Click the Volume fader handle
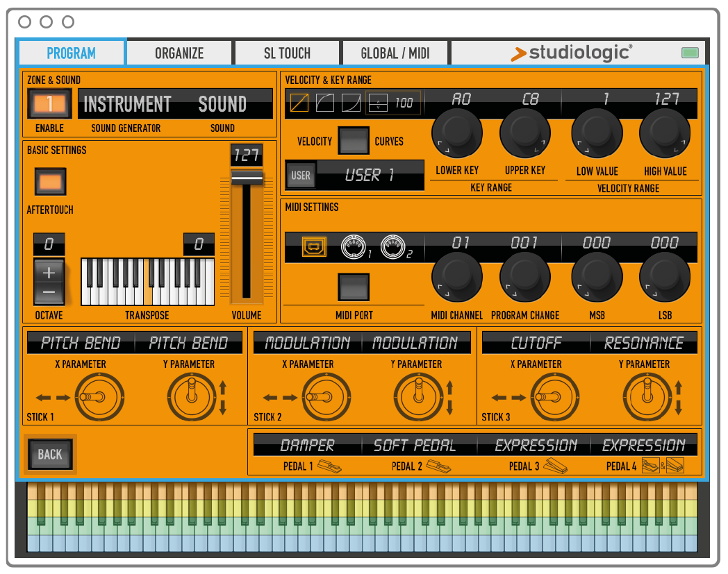Image resolution: width=728 pixels, height=574 pixels. click(247, 177)
